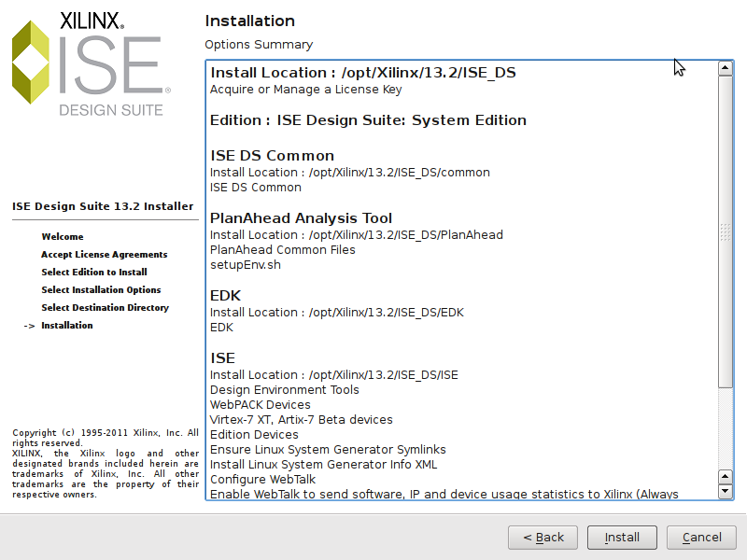The height and width of the screenshot is (560, 747).
Task: Click the bold "ISE DS Common" section heading
Action: 272,156
